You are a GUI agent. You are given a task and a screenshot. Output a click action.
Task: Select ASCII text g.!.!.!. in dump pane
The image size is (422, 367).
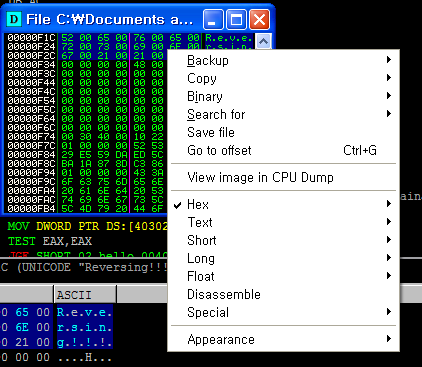pos(85,342)
